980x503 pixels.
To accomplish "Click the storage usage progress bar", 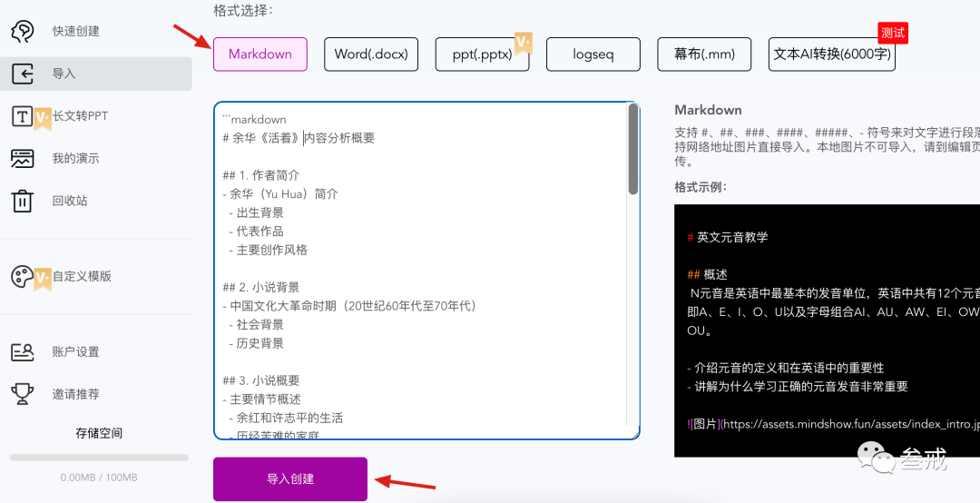I will coord(99,458).
